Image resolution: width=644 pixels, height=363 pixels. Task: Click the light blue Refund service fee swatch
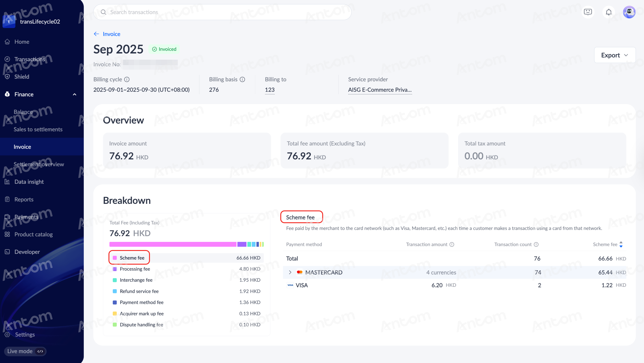pos(115,291)
